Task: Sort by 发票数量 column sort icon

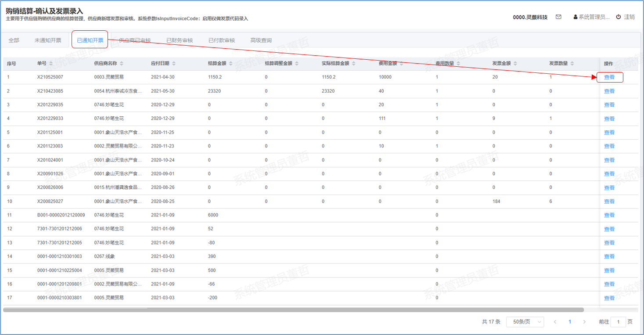Action: (572, 64)
